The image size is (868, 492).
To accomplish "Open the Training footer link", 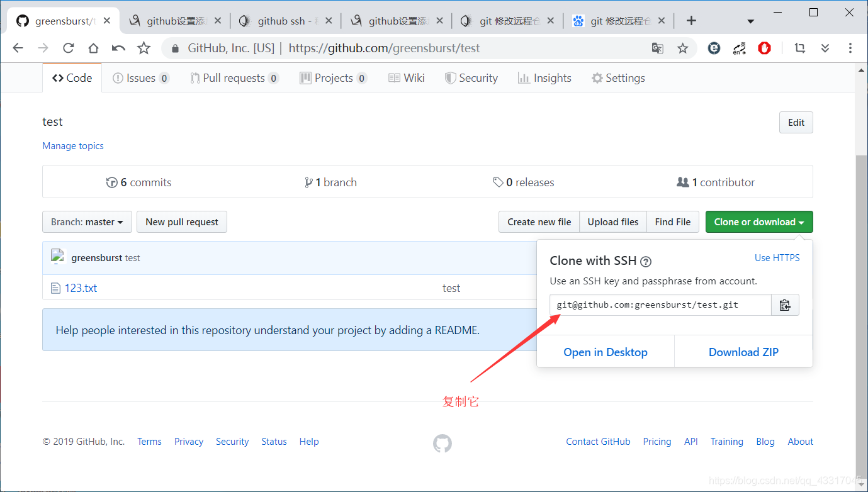I will (727, 442).
